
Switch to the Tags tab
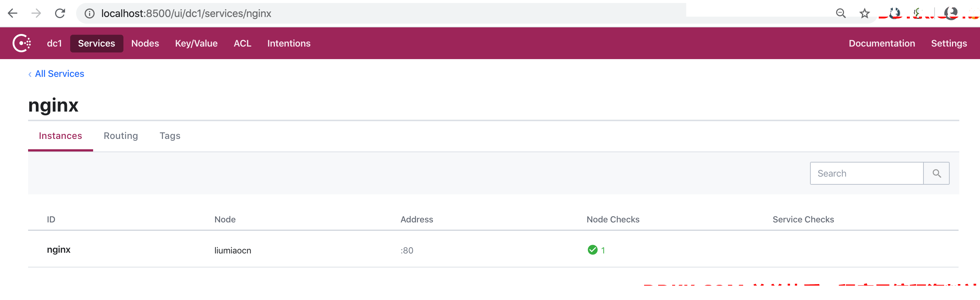[170, 136]
